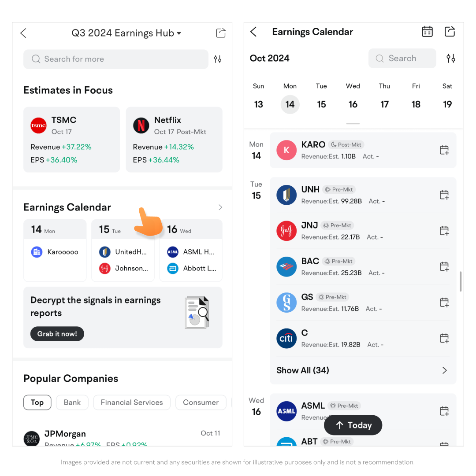Toggle GS earnings calendar reminder
Image resolution: width=476 pixels, height=476 pixels.
click(444, 303)
